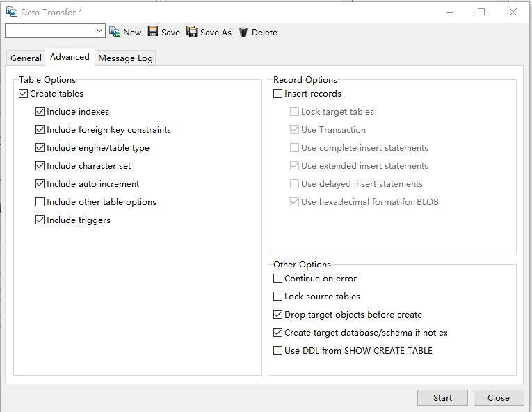Maximize the Data Transfer window
This screenshot has height=412, width=532.
pyautogui.click(x=481, y=12)
